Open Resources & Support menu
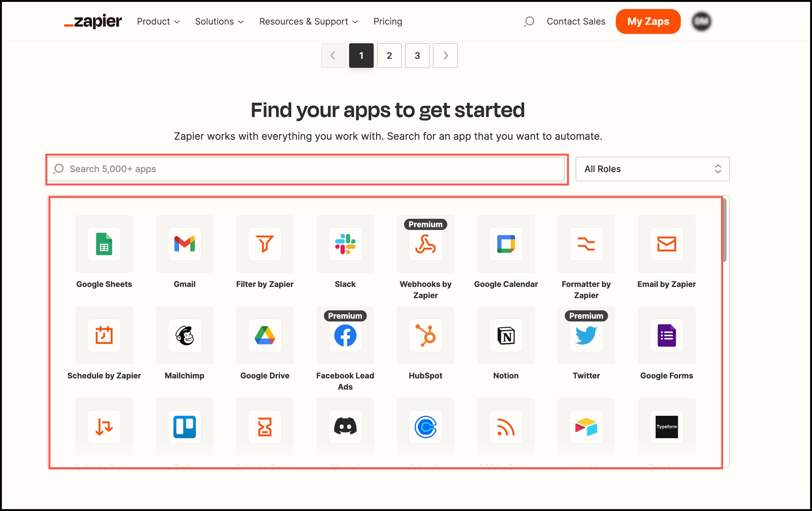Image resolution: width=812 pixels, height=511 pixels. click(x=308, y=21)
